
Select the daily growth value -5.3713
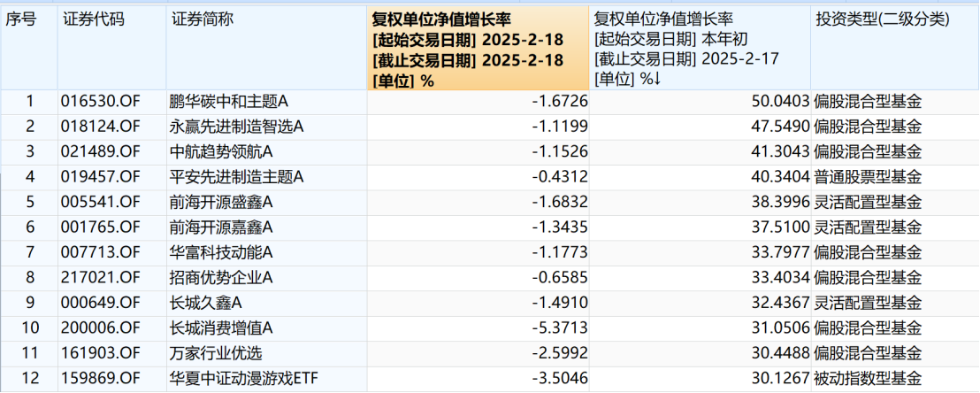point(560,327)
